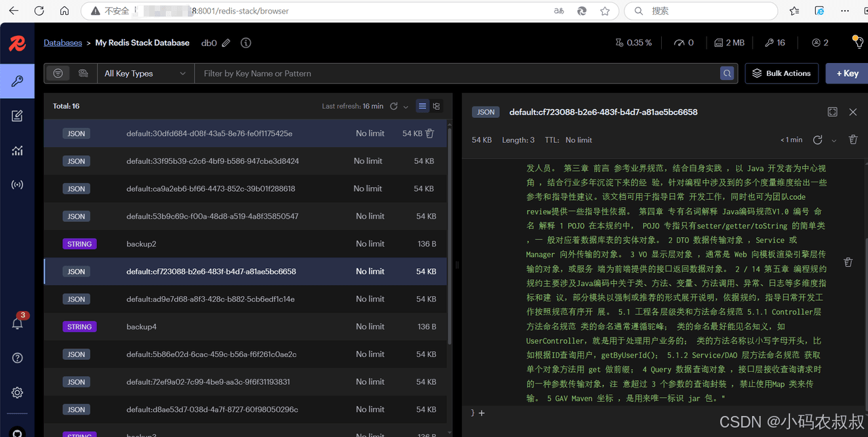The image size is (868, 437).
Task: Click the 2 MB memory stat
Action: pos(729,43)
